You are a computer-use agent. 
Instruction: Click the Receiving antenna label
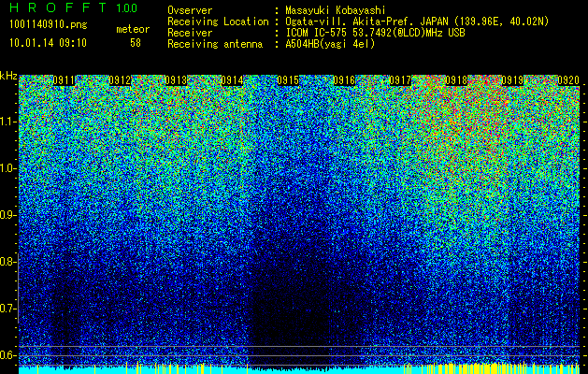pyautogui.click(x=215, y=44)
